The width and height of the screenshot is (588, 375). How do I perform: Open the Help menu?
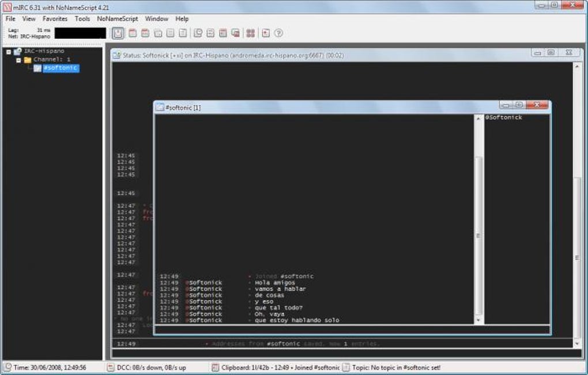point(182,19)
